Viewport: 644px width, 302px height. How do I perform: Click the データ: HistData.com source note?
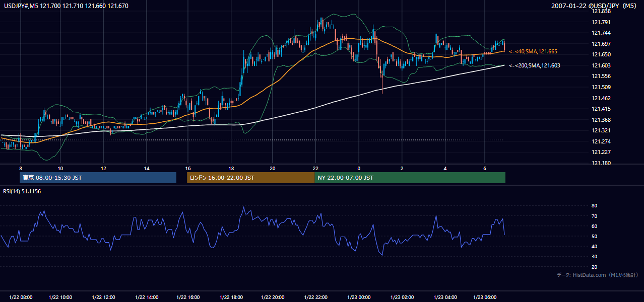[x=598, y=275]
